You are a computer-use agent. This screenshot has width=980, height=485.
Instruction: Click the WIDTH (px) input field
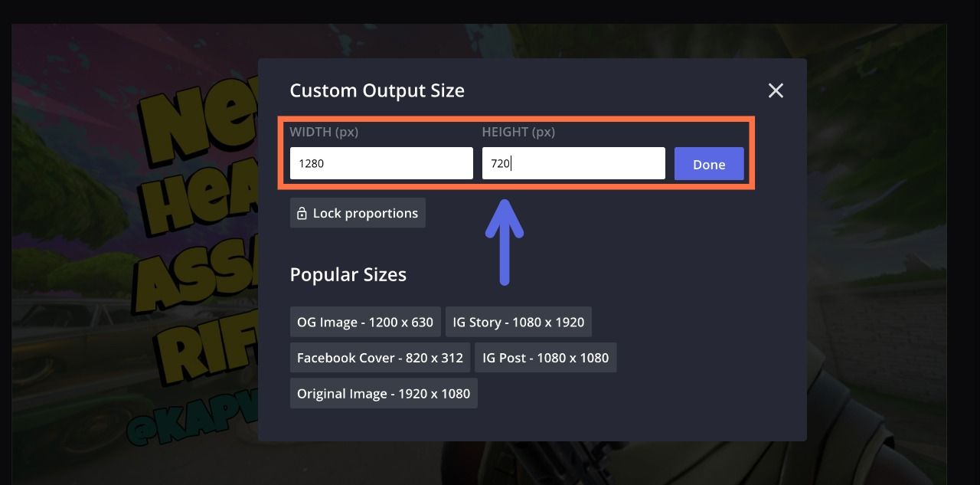(381, 163)
